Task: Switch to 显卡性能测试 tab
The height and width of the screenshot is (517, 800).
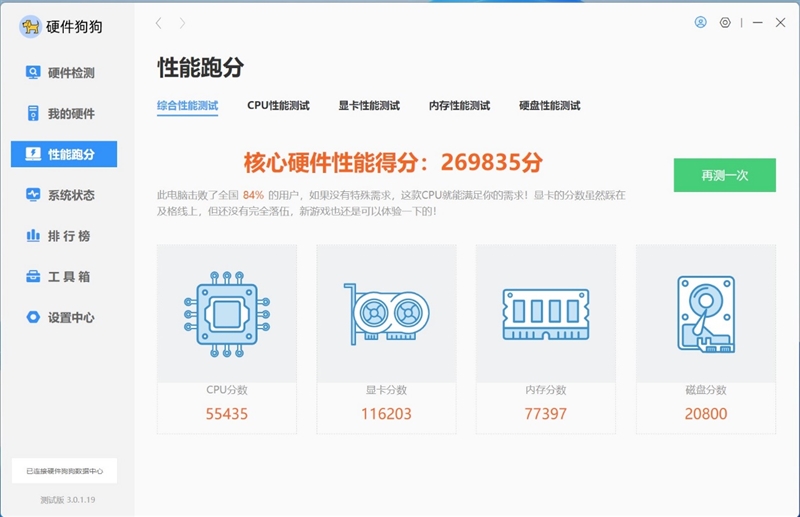Action: point(369,106)
